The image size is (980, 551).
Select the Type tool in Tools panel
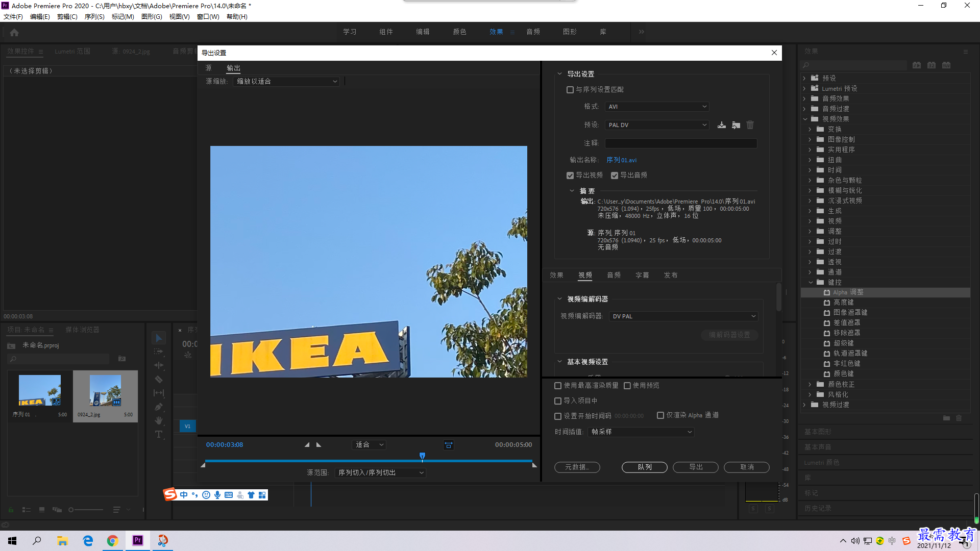click(159, 435)
